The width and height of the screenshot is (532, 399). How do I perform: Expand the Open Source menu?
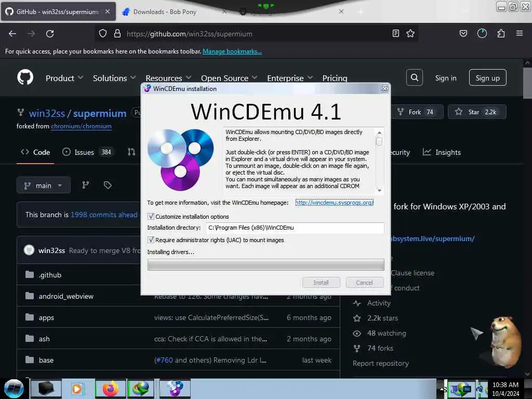(229, 78)
